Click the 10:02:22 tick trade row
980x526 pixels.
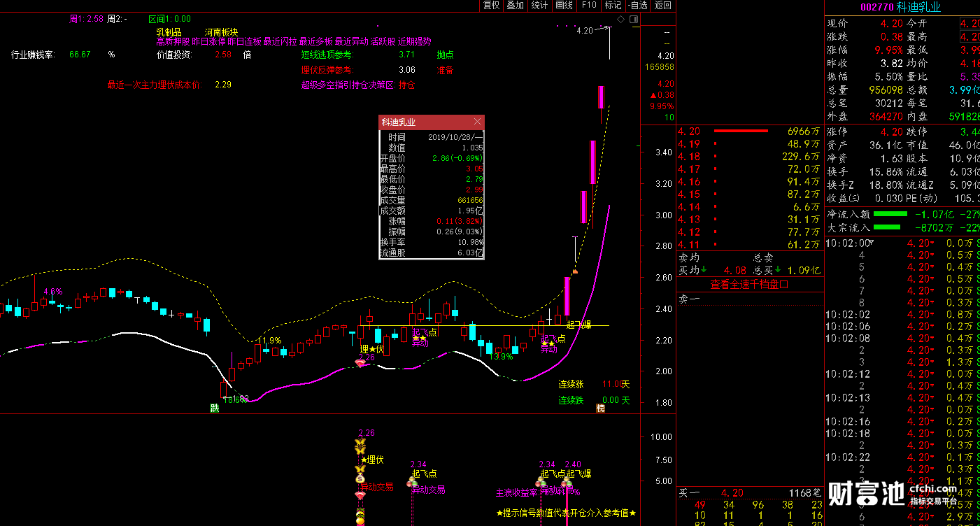[902, 457]
